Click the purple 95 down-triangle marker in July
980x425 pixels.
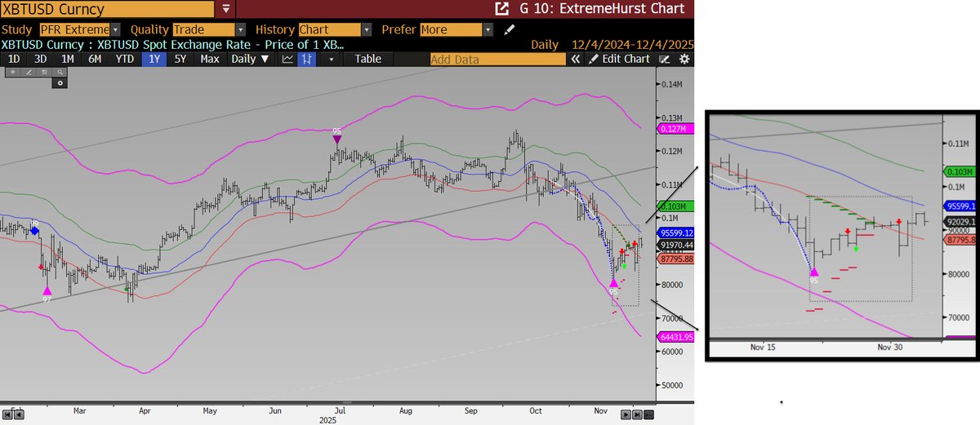336,139
